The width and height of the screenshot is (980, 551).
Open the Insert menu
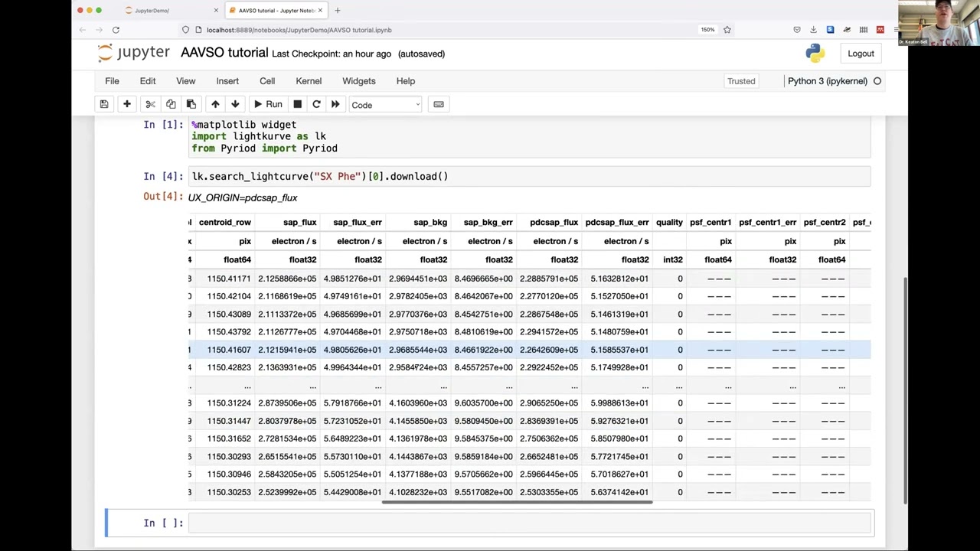click(x=227, y=81)
